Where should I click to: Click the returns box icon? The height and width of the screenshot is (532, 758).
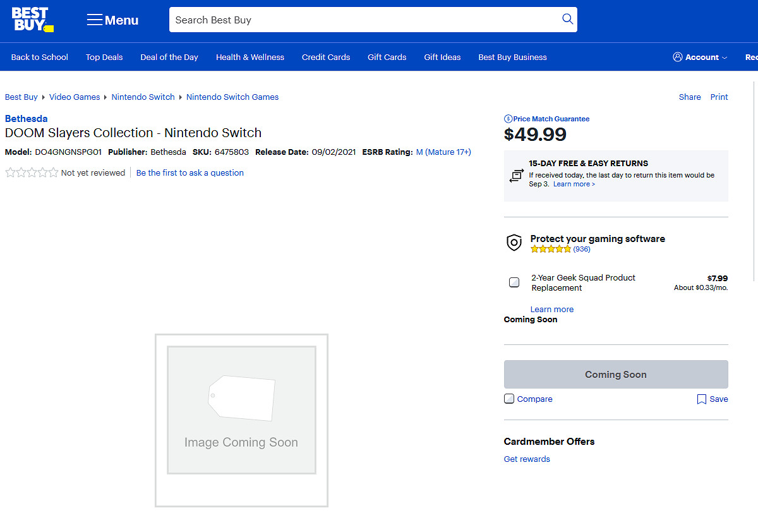click(x=516, y=176)
